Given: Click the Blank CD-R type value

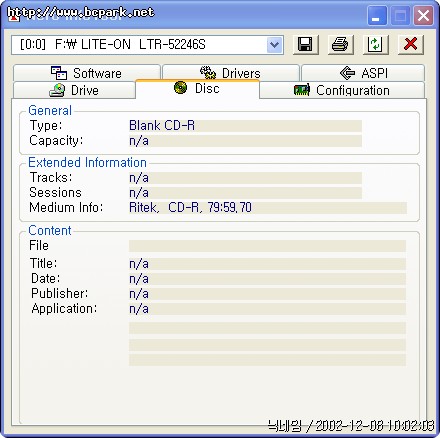Looking at the screenshot, I should click(x=245, y=126).
